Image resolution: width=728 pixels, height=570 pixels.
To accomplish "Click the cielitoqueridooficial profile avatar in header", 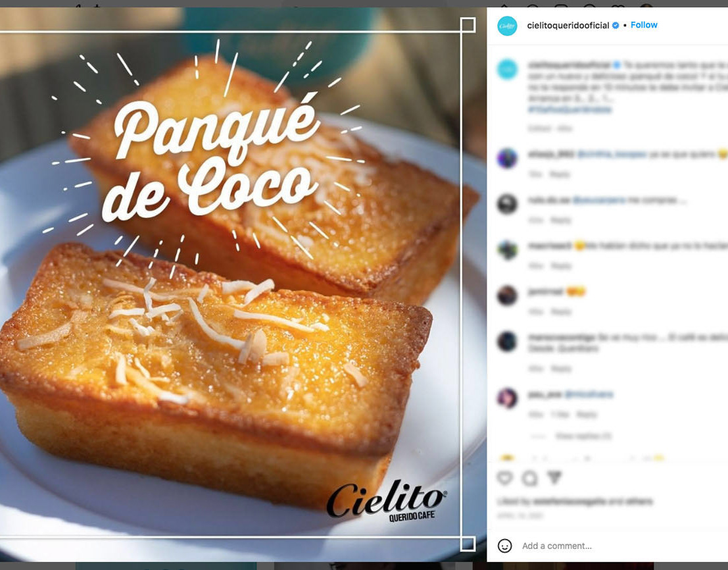I will point(507,26).
